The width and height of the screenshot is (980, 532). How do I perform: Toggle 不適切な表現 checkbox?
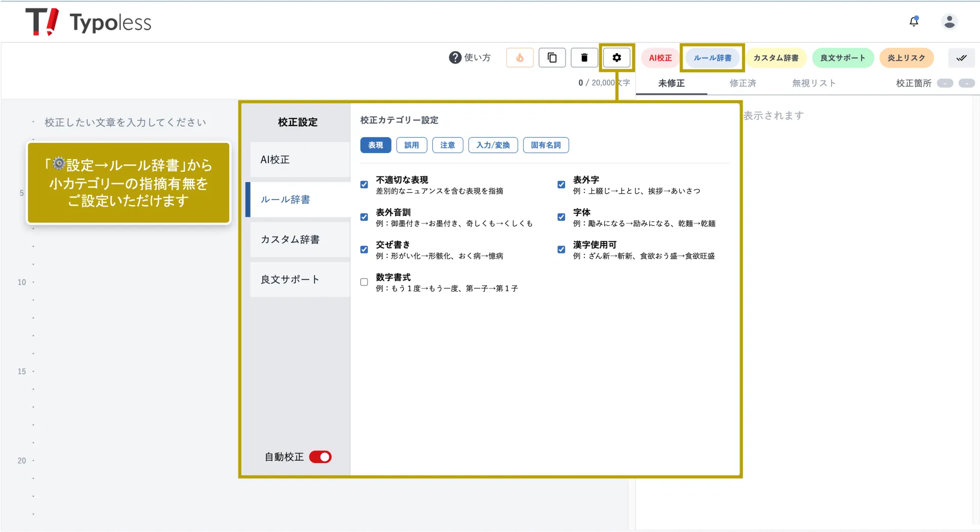click(364, 185)
